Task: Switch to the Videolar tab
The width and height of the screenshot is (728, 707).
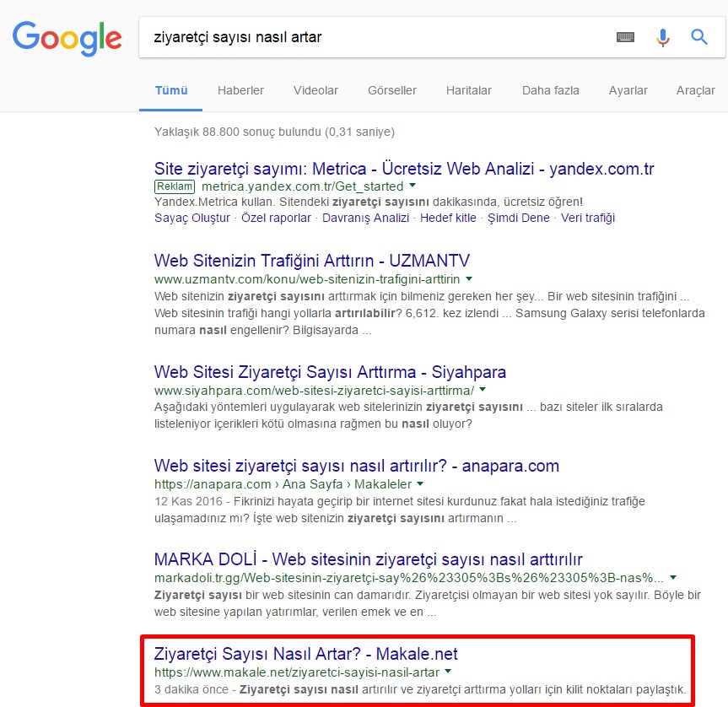Action: [315, 90]
